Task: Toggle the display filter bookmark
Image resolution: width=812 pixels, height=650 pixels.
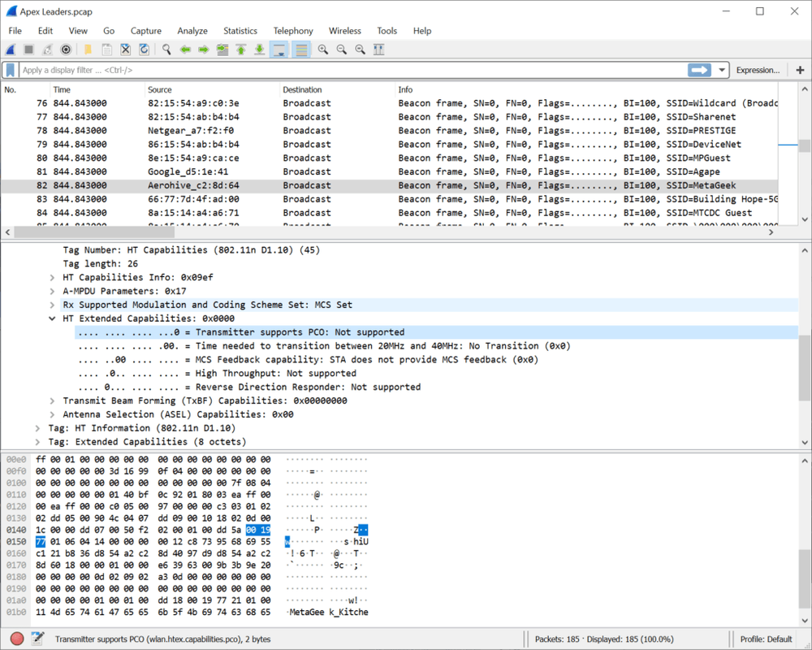Action: pyautogui.click(x=9, y=70)
